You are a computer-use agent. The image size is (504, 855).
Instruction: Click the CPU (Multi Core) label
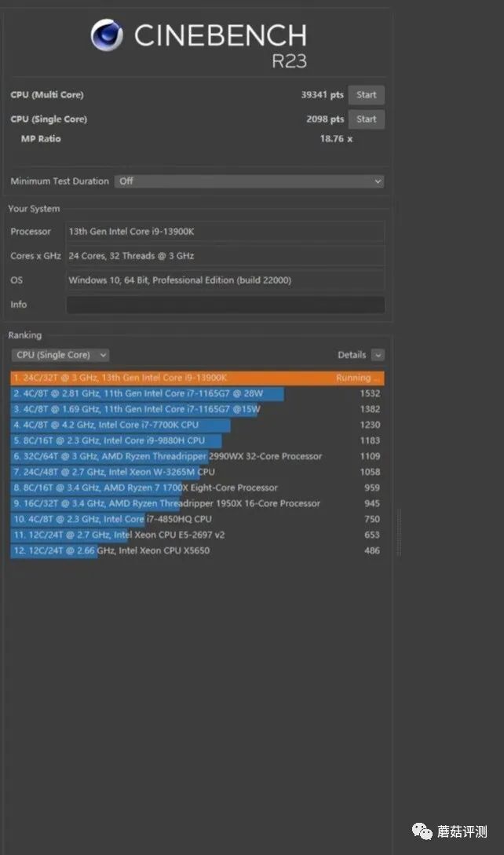[47, 95]
